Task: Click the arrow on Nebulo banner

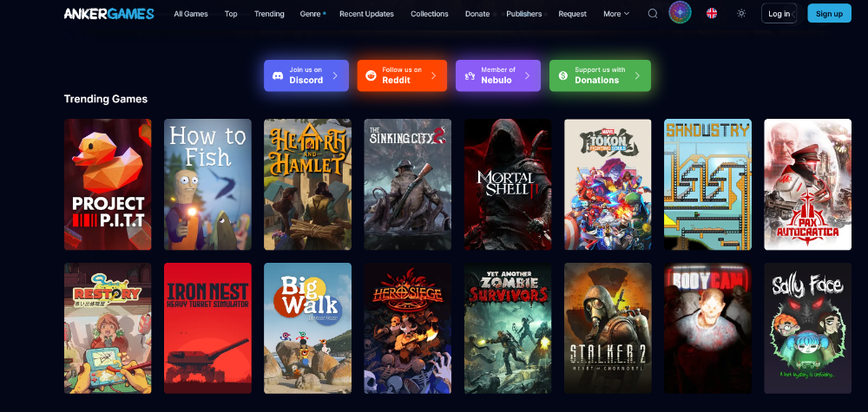Action: point(527,75)
